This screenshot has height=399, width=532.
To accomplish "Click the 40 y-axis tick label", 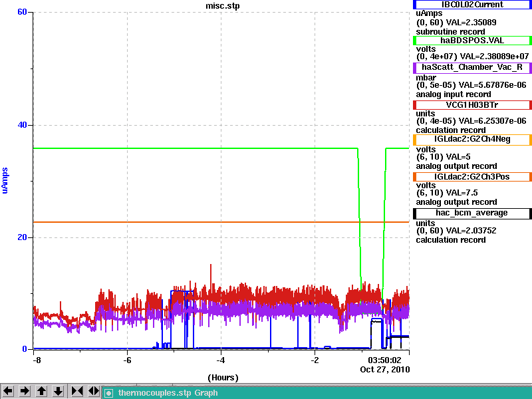I will [x=22, y=125].
